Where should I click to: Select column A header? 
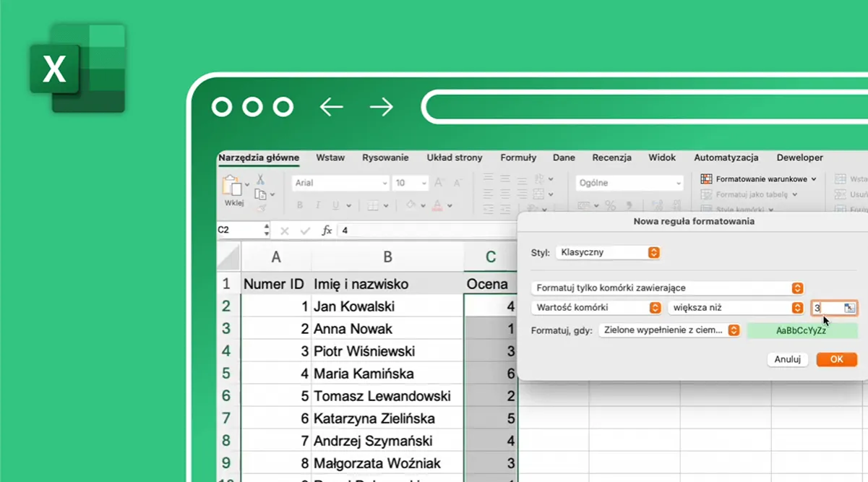point(276,257)
